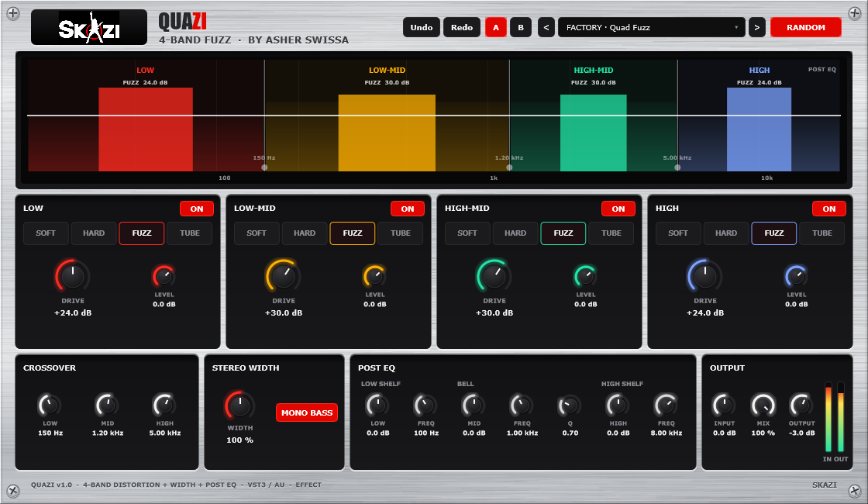Click the RANDOM button
This screenshot has width=868, height=504.
pos(806,27)
